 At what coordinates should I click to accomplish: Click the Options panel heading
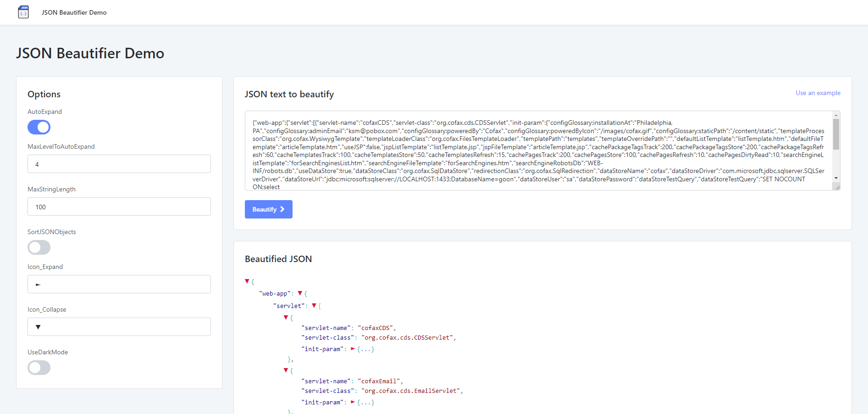pos(44,94)
